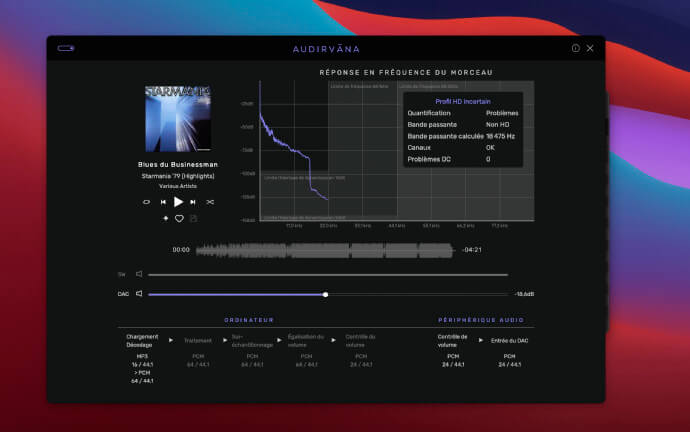Image resolution: width=690 pixels, height=432 pixels.
Task: Skip to the next track
Action: [193, 202]
